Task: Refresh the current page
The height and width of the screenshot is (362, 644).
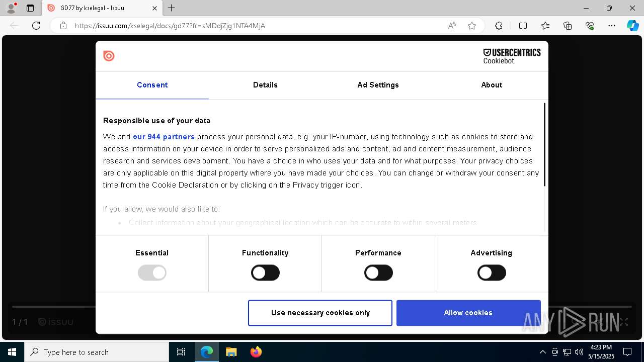Action: pos(36,26)
